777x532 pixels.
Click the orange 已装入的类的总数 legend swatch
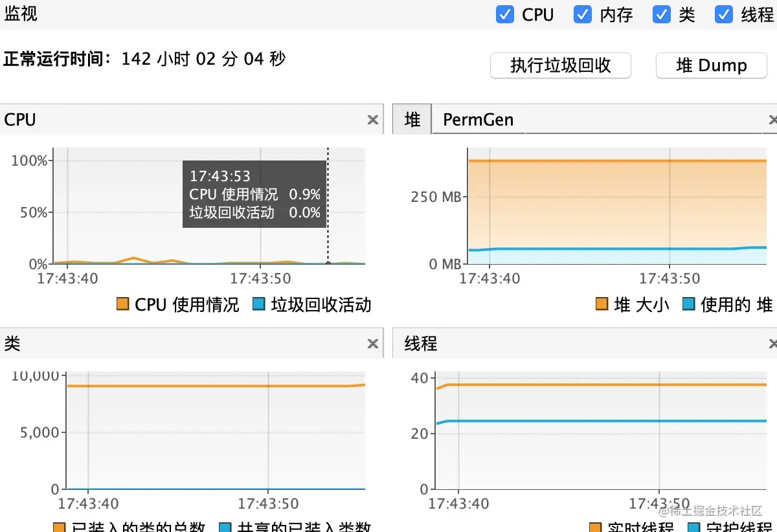(x=60, y=527)
